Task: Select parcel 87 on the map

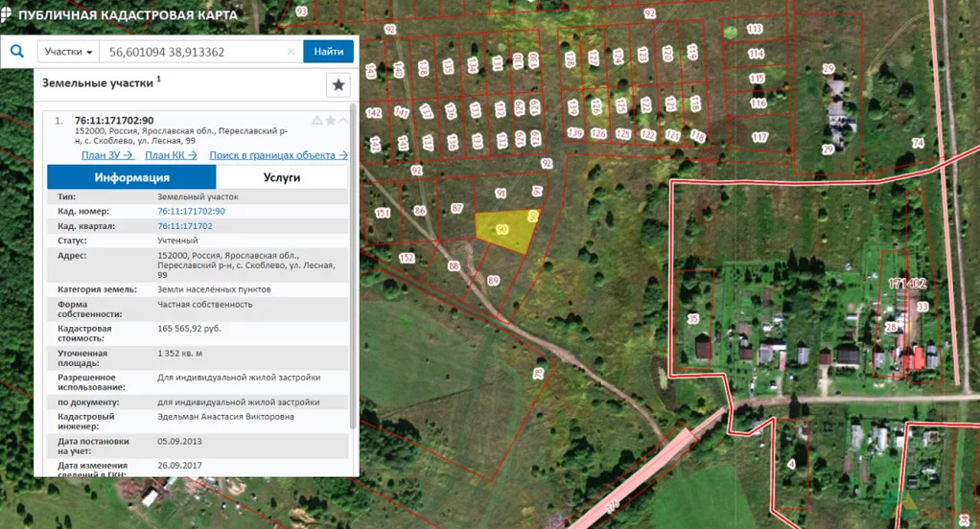Action: (456, 208)
